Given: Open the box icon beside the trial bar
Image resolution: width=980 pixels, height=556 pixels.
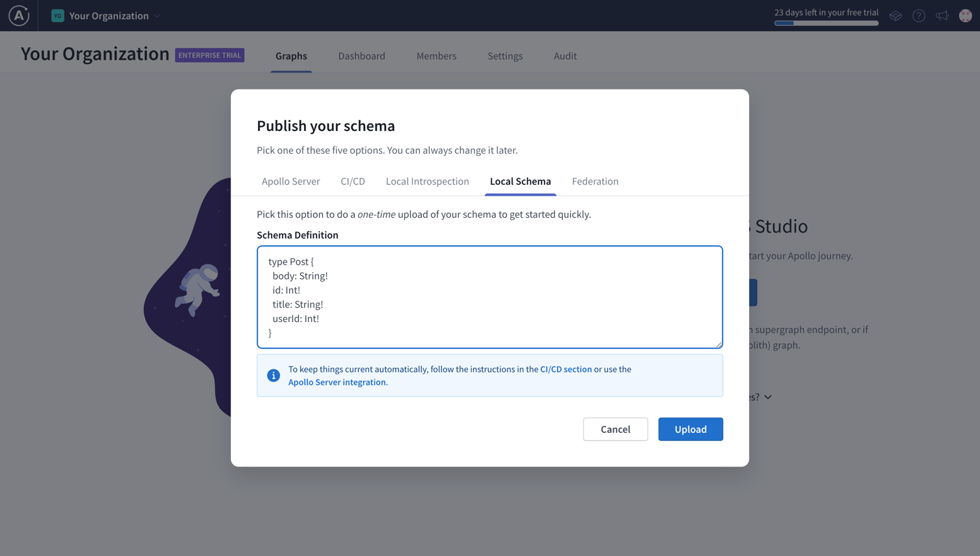Looking at the screenshot, I should coord(895,16).
